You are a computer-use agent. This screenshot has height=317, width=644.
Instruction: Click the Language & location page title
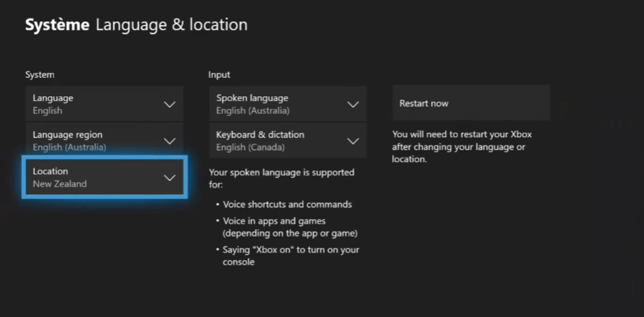[171, 25]
